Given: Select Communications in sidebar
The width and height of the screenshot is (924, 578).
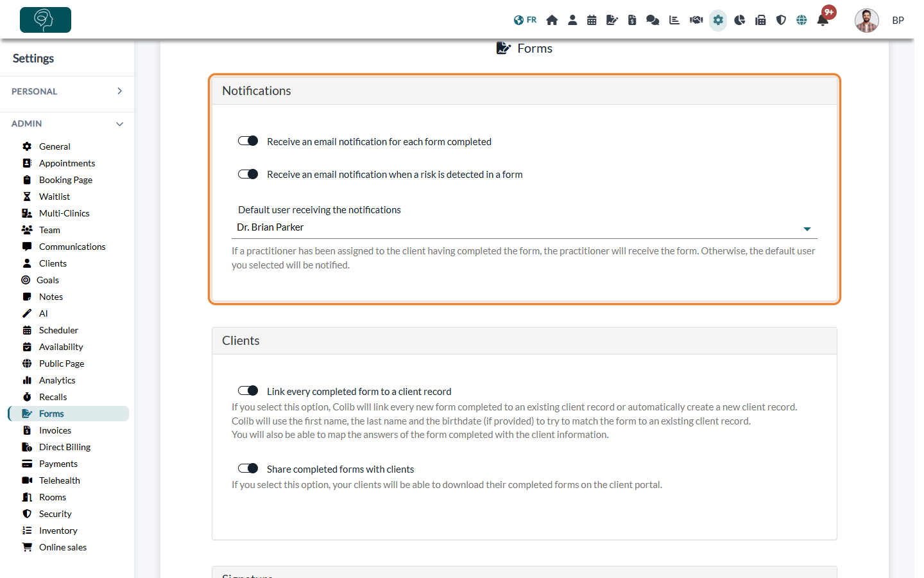Looking at the screenshot, I should coord(72,247).
